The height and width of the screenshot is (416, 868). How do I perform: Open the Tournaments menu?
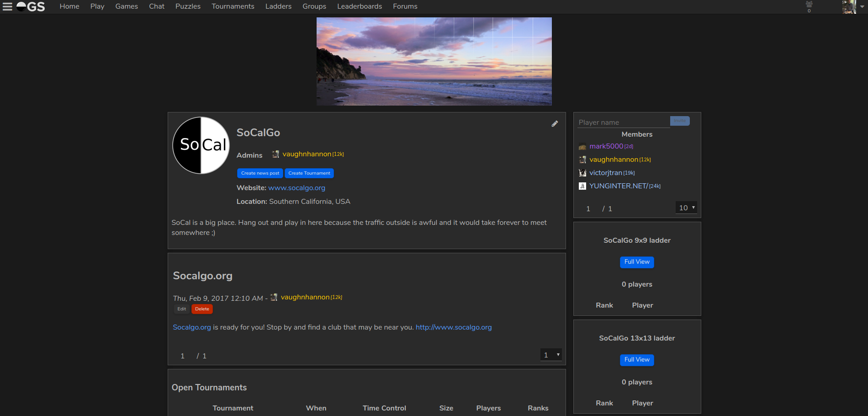tap(233, 6)
